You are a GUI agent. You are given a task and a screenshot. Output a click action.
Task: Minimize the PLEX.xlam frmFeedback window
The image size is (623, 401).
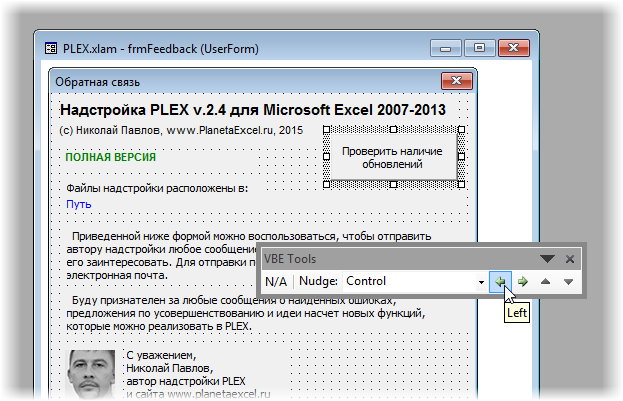click(445, 48)
